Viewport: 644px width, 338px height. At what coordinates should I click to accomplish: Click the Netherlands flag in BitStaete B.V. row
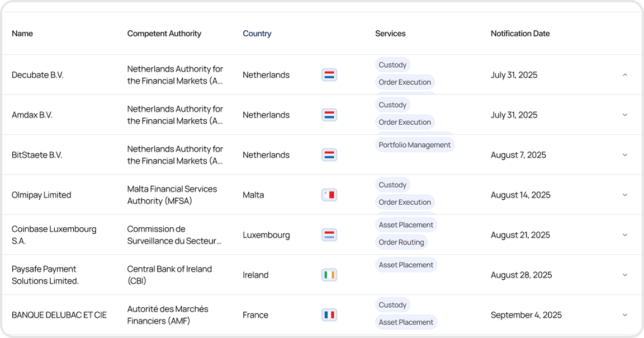[329, 155]
